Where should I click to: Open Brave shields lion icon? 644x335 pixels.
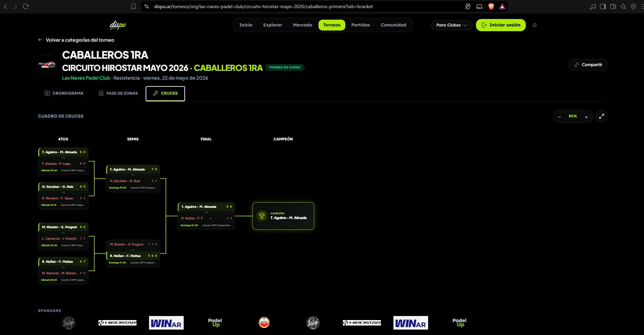[x=491, y=6]
